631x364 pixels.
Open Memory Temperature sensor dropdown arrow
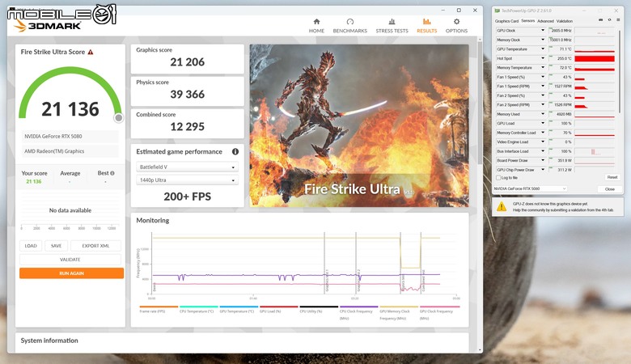pyautogui.click(x=543, y=68)
